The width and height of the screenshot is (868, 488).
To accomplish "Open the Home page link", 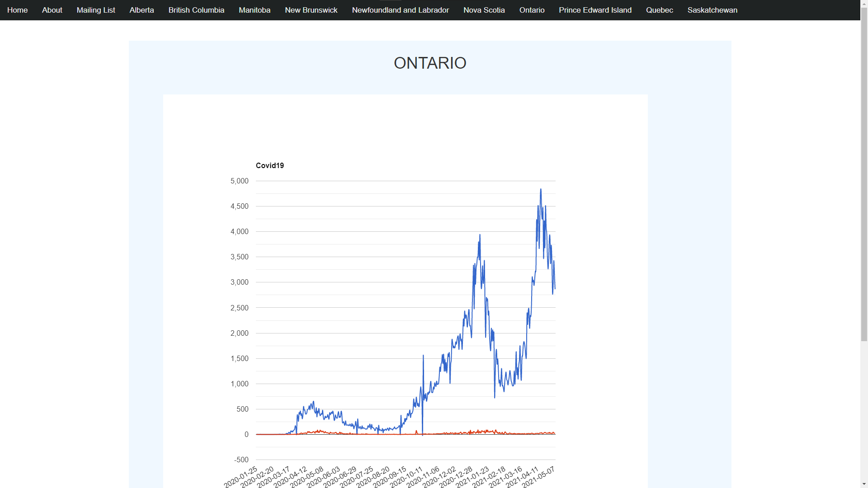I will coord(17,10).
